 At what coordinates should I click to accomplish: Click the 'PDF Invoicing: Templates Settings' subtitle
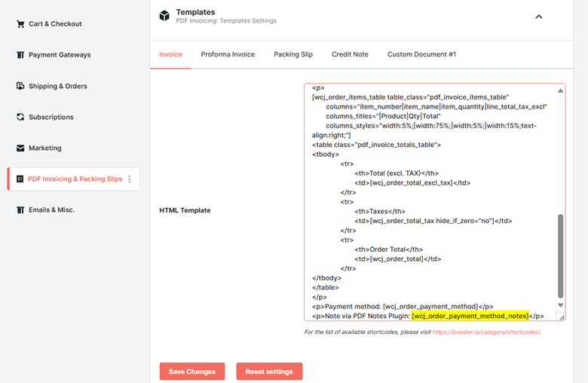click(x=226, y=21)
